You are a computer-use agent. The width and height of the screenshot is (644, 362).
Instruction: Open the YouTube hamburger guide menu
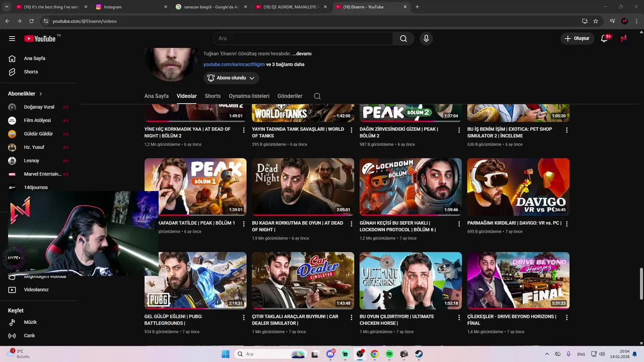tap(12, 38)
